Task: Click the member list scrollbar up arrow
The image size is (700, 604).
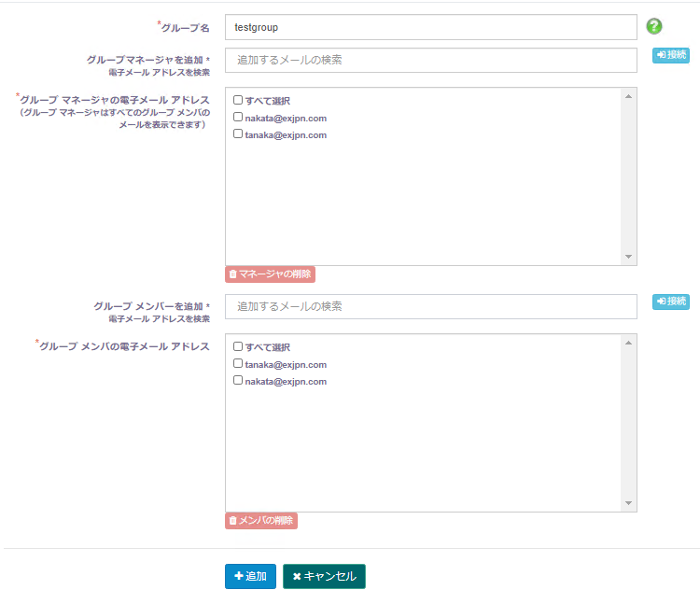Action: pyautogui.click(x=628, y=343)
